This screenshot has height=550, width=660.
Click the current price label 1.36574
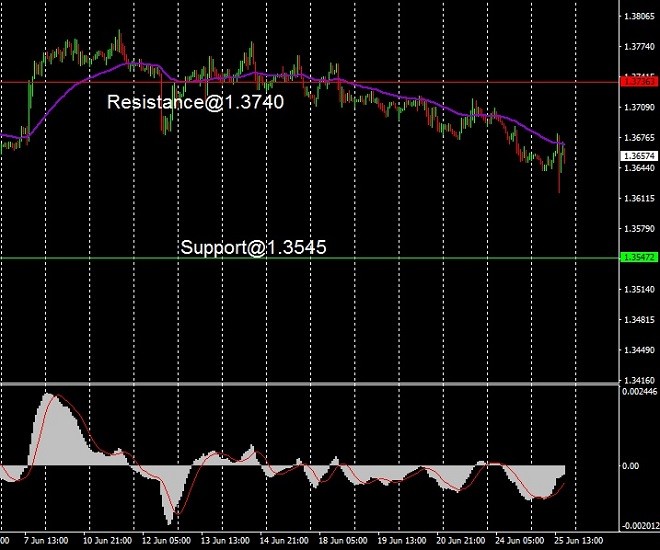click(x=639, y=156)
